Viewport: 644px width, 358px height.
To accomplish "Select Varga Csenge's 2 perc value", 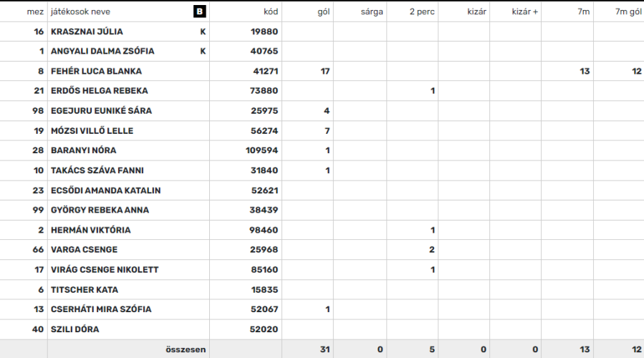I will coord(432,250).
